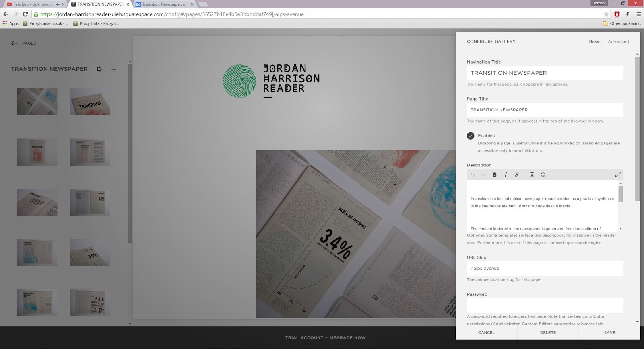The width and height of the screenshot is (644, 349).
Task: Select the bottom-left blue globe spread thumbnail
Action: click(x=37, y=303)
